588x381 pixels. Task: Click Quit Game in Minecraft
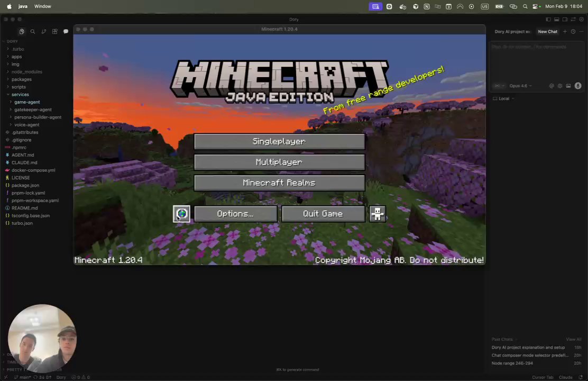[323, 214]
